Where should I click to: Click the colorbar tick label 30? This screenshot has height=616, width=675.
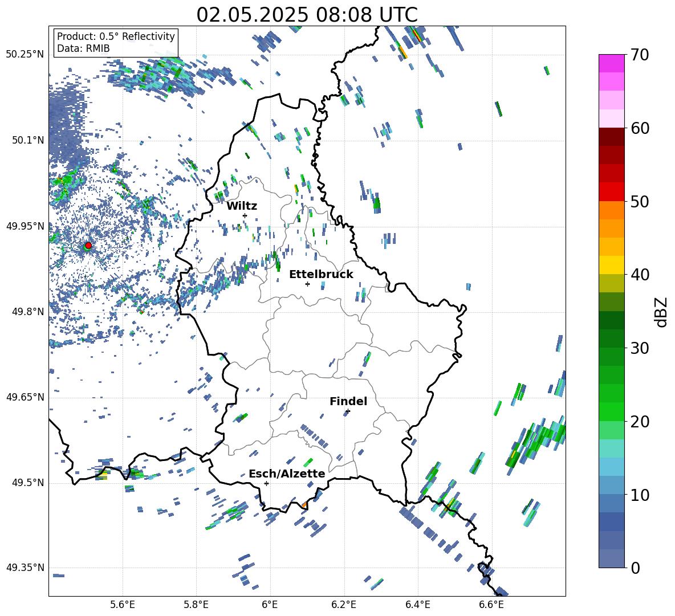tap(640, 348)
